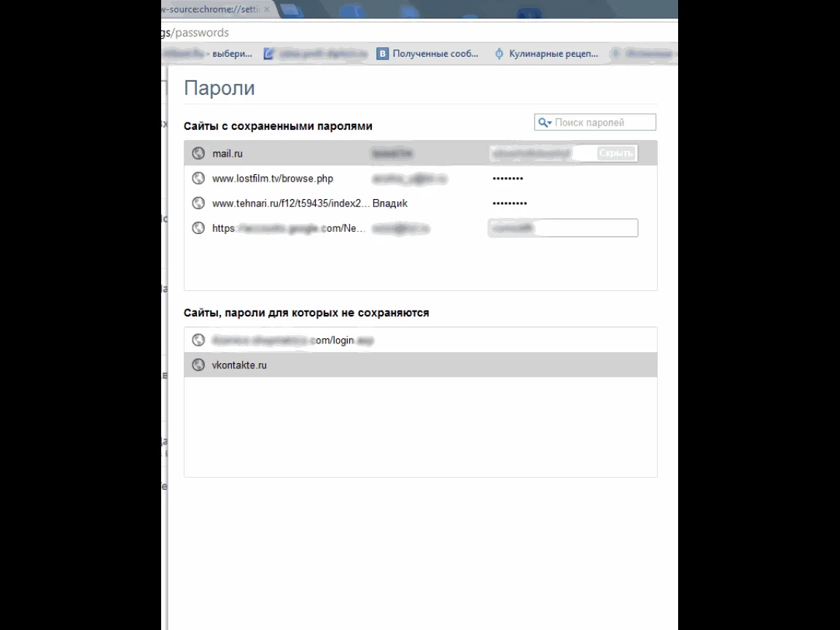This screenshot has height=630, width=840.
Task: Click the icon of 'Кулинарные рецеп...' bookmark
Action: point(499,53)
